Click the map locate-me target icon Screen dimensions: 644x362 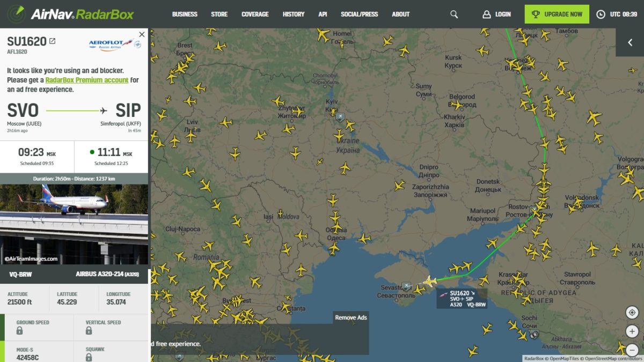tap(632, 313)
